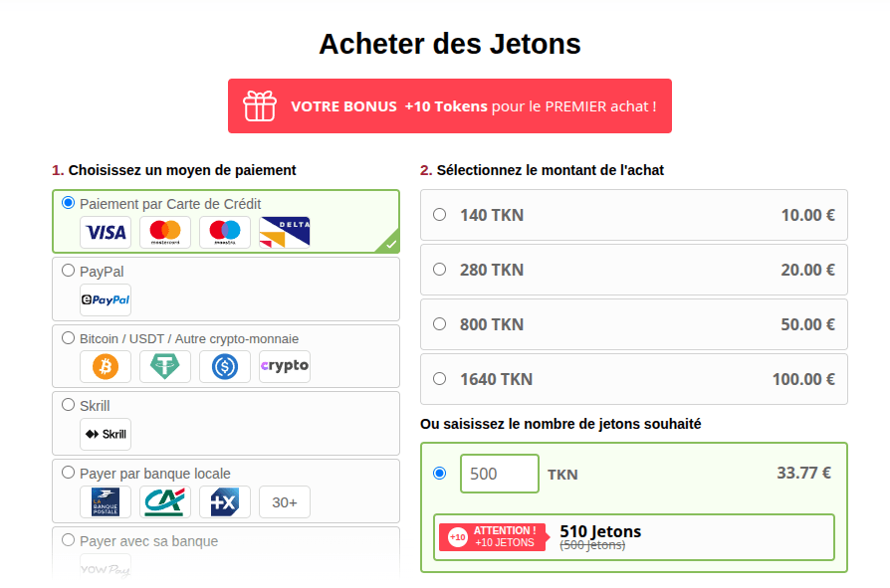Click the Mastercard icon
The width and height of the screenshot is (890, 588).
point(164,232)
